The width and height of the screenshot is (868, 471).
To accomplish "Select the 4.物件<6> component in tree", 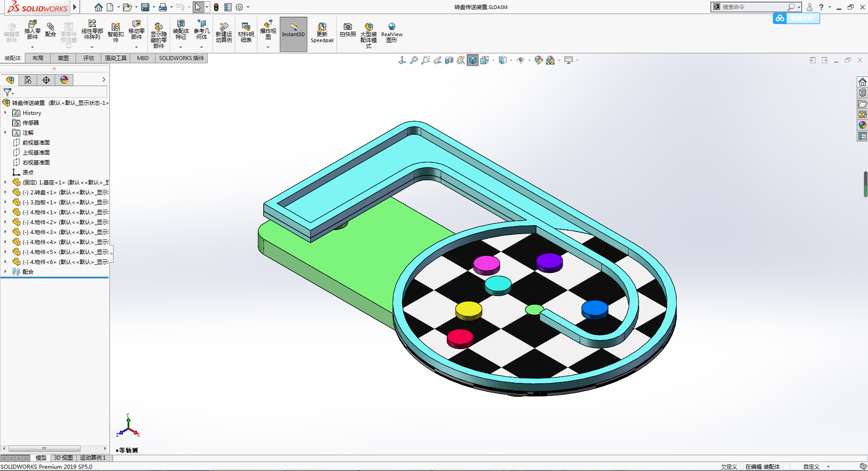I will (61, 262).
